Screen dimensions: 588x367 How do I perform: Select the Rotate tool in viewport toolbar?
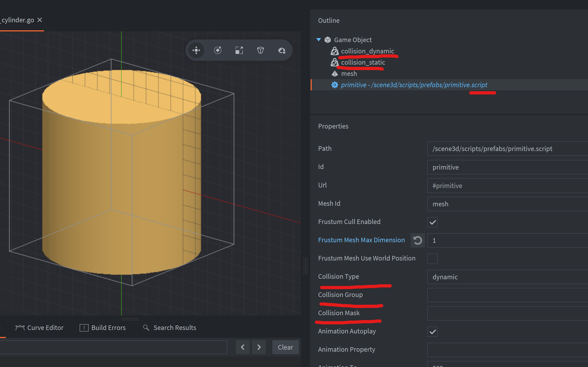click(x=218, y=50)
